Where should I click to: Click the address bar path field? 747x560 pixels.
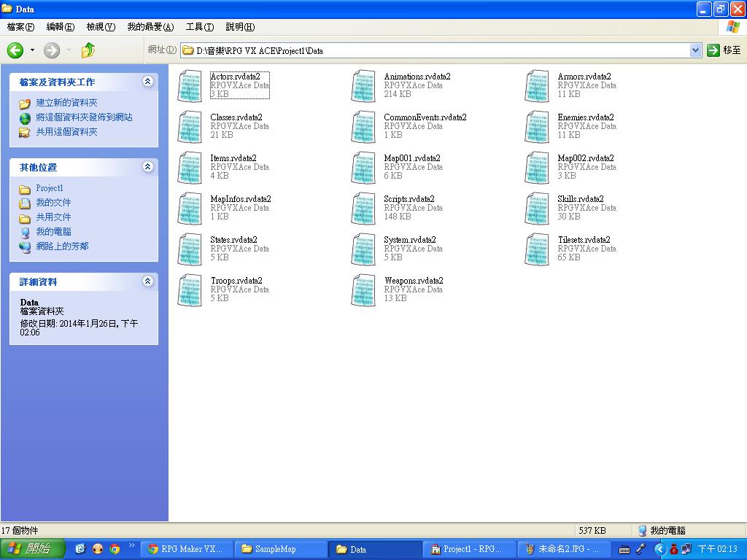[441, 50]
